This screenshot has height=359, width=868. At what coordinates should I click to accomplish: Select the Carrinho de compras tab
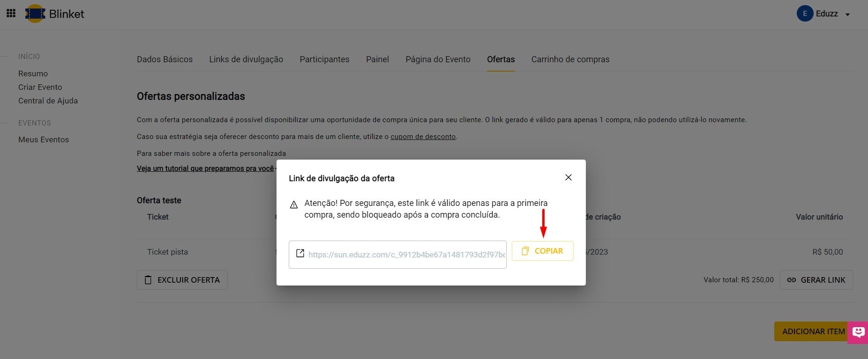point(570,59)
